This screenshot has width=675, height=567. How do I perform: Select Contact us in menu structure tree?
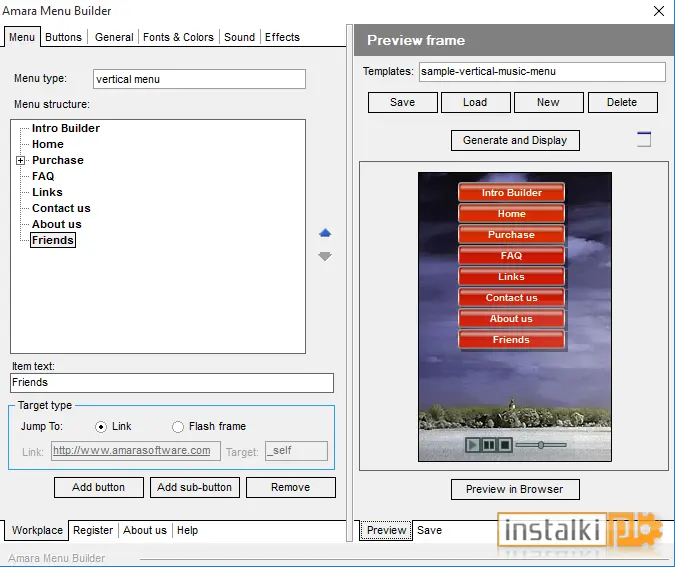[x=61, y=208]
